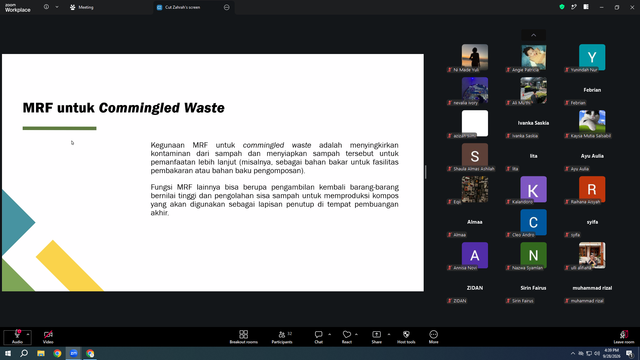This screenshot has width=640, height=360.
Task: Select Ni Made Yuli's video thumbnail
Action: pyautogui.click(x=475, y=58)
